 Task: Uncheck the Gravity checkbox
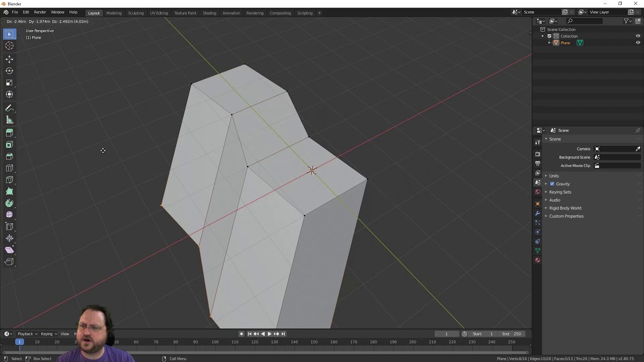tap(552, 184)
